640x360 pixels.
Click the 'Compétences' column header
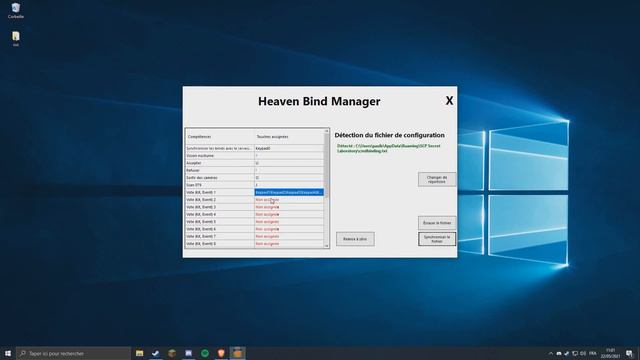220,137
